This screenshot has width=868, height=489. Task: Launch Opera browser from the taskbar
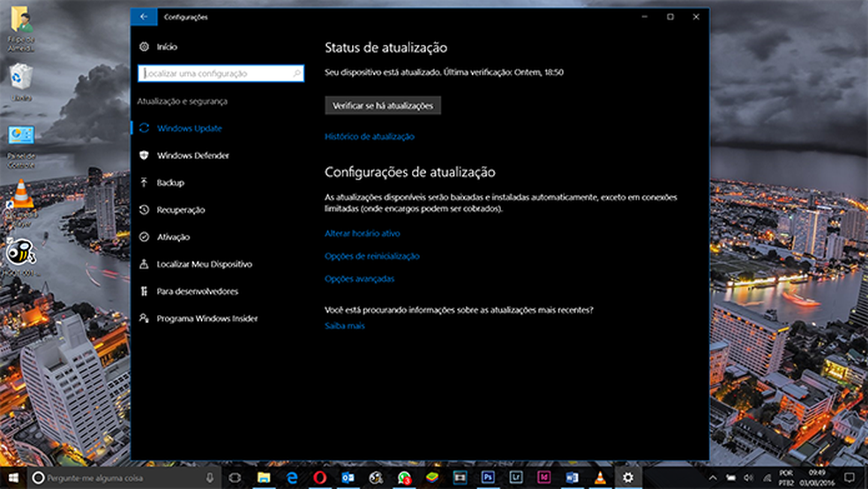(319, 478)
